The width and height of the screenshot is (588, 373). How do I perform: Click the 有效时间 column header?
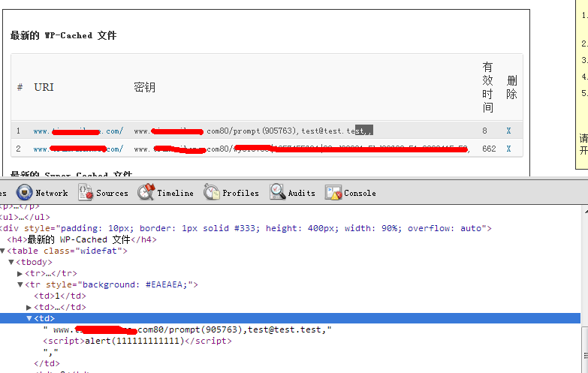pos(487,87)
